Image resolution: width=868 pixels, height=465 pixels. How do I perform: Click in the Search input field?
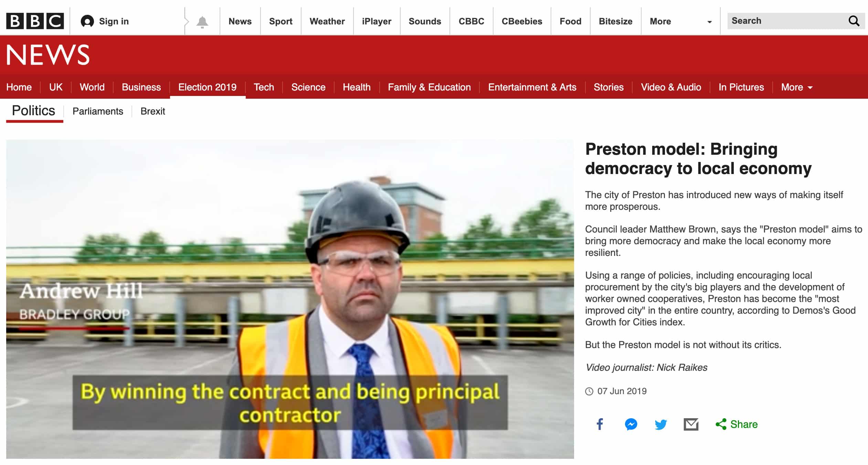click(x=787, y=21)
